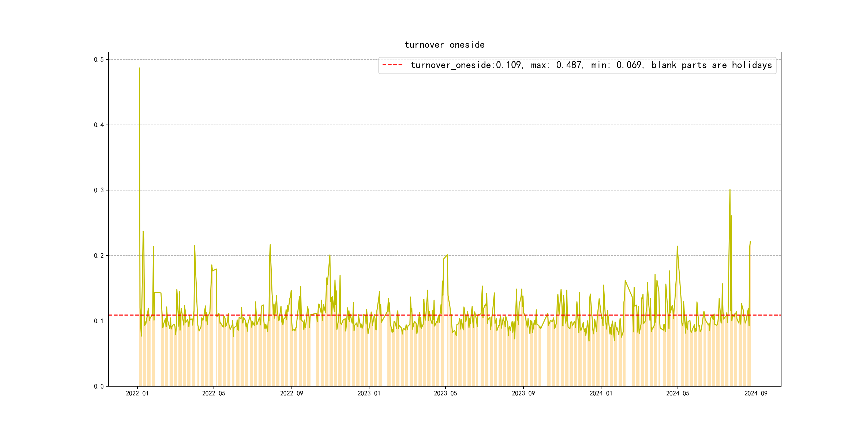Click the 2022-01 x-axis date label
Image resolution: width=868 pixels, height=434 pixels.
pyautogui.click(x=137, y=394)
